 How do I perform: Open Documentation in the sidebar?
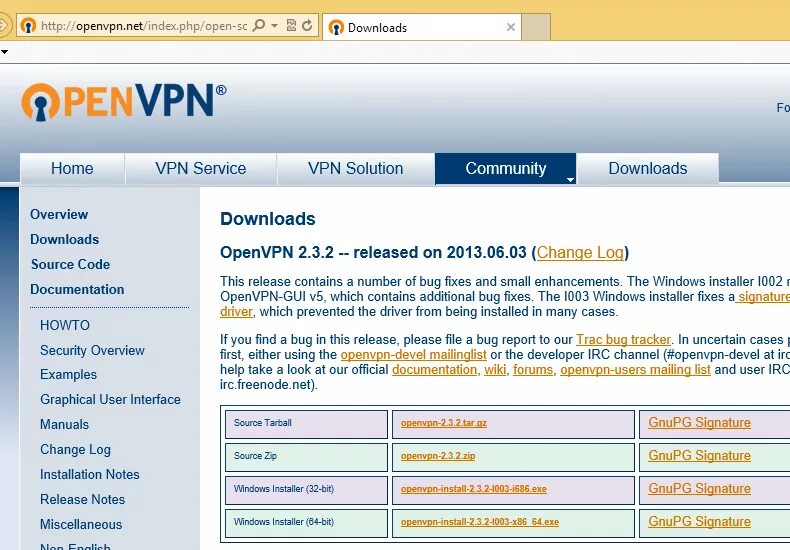(77, 290)
